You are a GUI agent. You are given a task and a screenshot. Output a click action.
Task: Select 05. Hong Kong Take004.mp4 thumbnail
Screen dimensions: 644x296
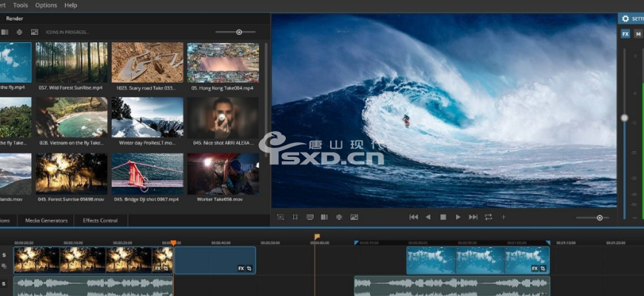pos(223,62)
